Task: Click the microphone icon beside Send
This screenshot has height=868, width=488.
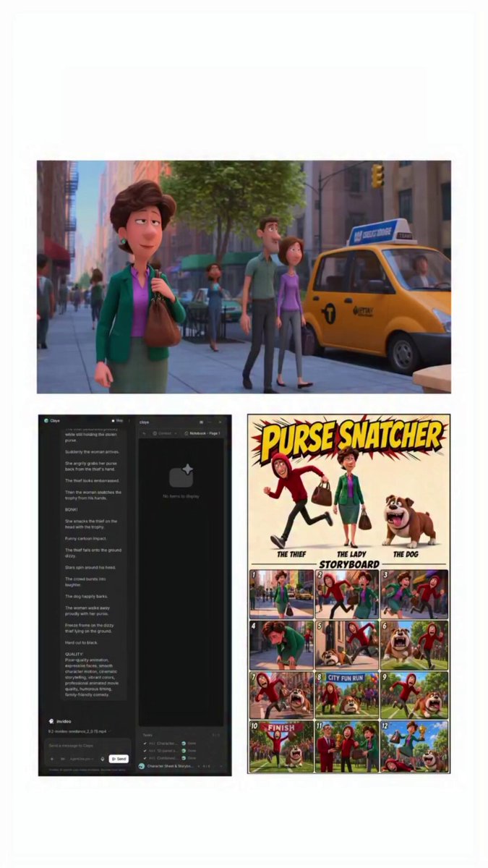Action: [x=103, y=759]
